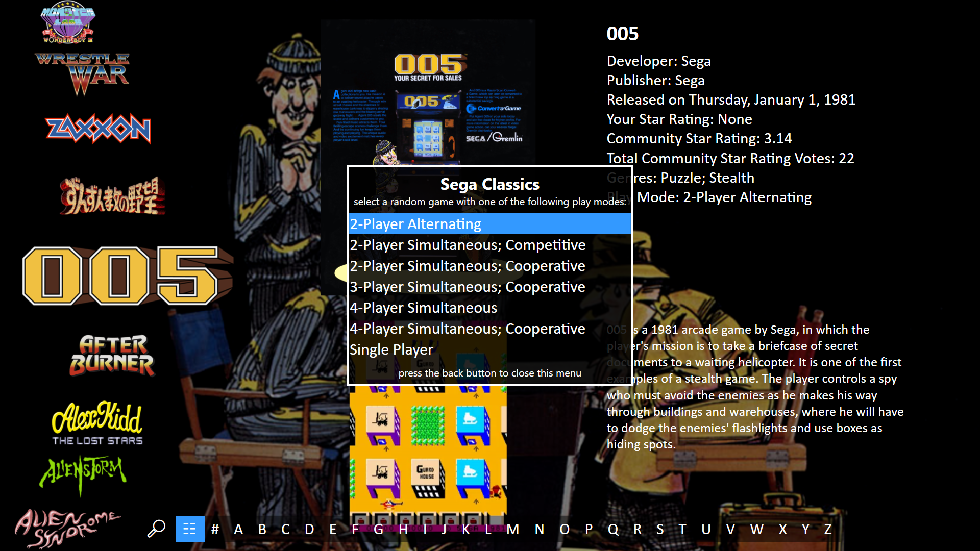The height and width of the screenshot is (551, 980).
Task: Jump to letter A in index
Action: tap(238, 529)
